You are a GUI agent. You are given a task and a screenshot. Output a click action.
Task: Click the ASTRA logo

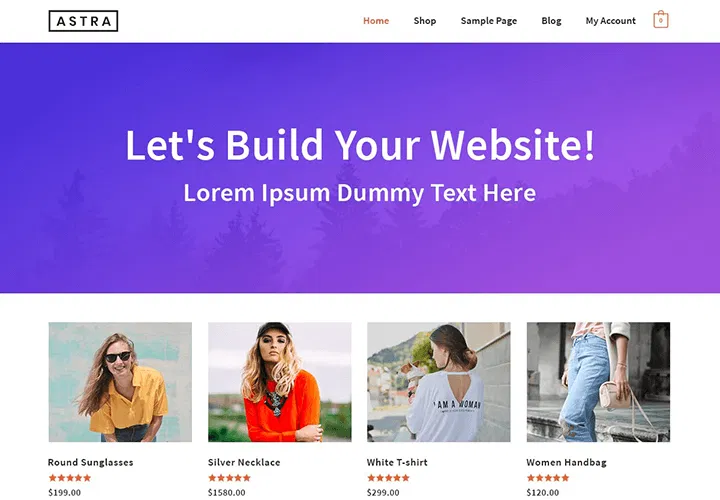coord(83,21)
